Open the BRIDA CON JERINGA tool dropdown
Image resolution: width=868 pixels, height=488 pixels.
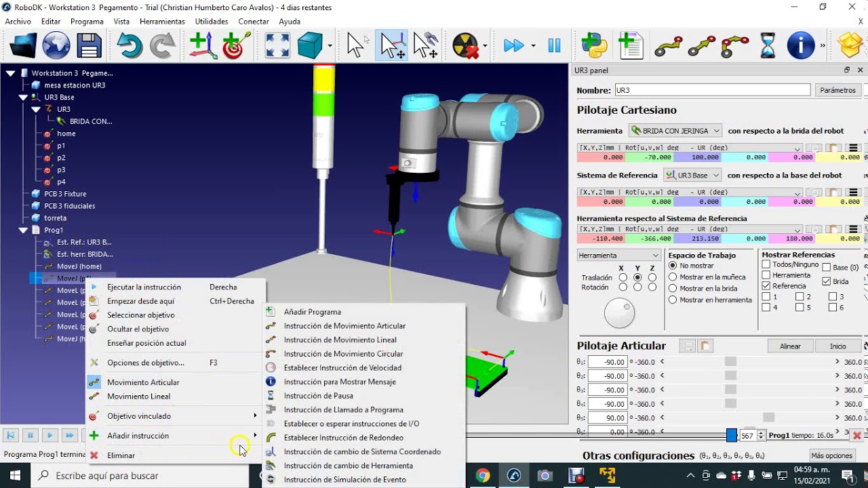coord(675,131)
